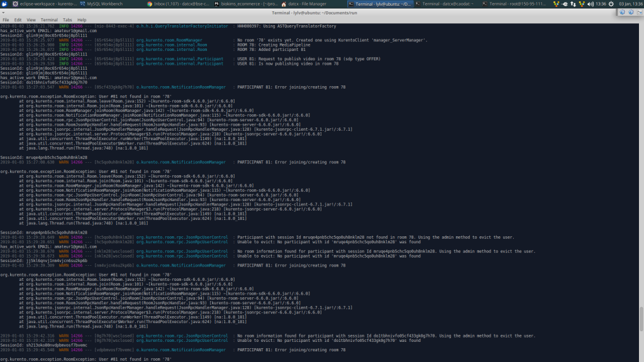The height and width of the screenshot is (362, 644).
Task: Open the volume speaker tray icon
Action: (x=590, y=4)
